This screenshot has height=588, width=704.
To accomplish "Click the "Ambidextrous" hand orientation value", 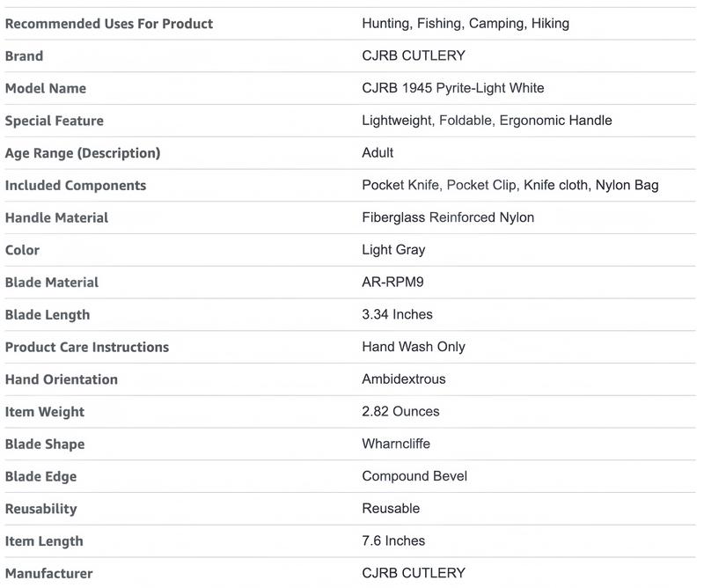I will coord(404,379).
